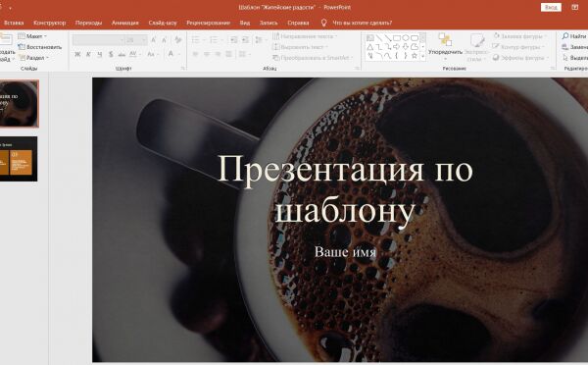Viewport: 588px width, 365px height.
Task: Toggle align text right
Action: click(218, 54)
